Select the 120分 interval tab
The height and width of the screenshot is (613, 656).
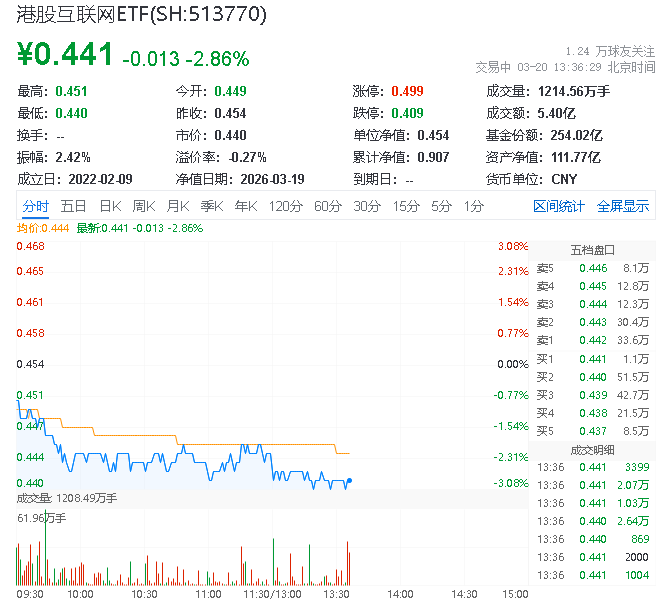coord(285,206)
